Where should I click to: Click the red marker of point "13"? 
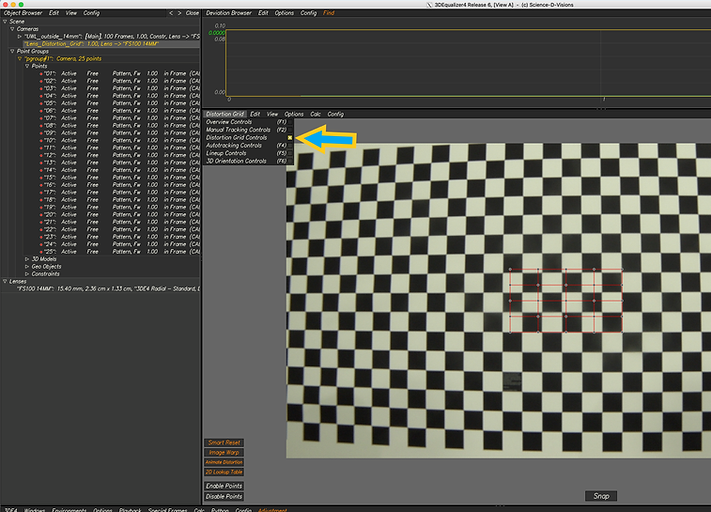[41, 163]
